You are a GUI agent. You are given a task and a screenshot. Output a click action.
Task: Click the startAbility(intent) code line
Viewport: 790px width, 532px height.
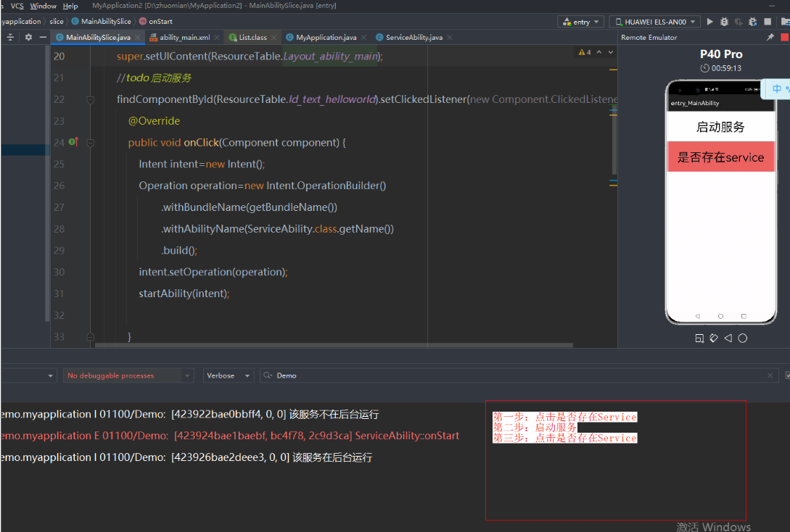tap(184, 294)
